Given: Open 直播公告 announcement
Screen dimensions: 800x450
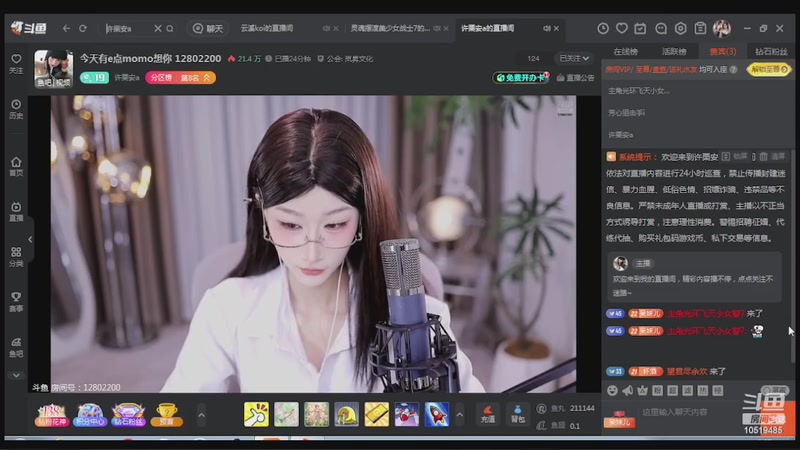Looking at the screenshot, I should coord(576,78).
